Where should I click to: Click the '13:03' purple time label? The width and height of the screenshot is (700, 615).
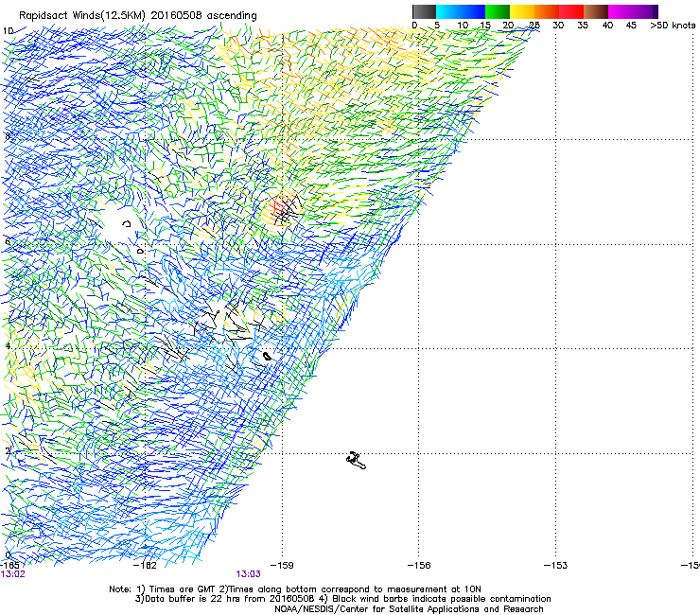(x=248, y=574)
